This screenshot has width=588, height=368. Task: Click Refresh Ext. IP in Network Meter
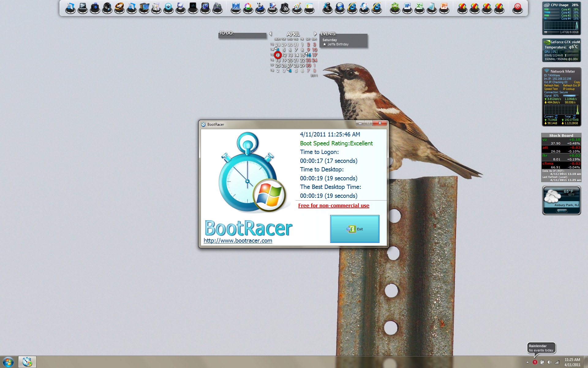(x=571, y=86)
